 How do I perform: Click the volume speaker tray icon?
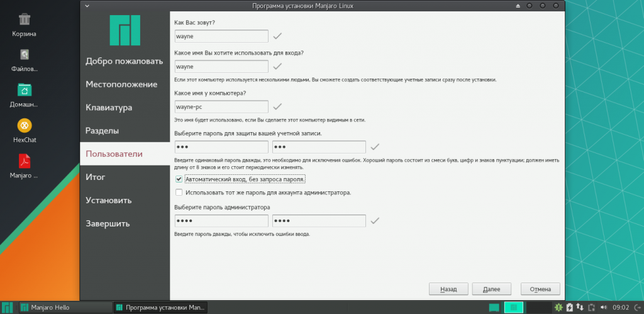[604, 308]
